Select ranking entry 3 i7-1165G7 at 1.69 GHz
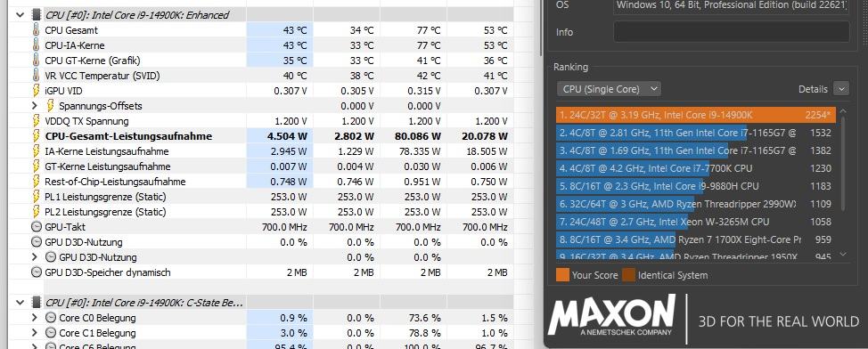This screenshot has height=349, width=868. point(696,150)
